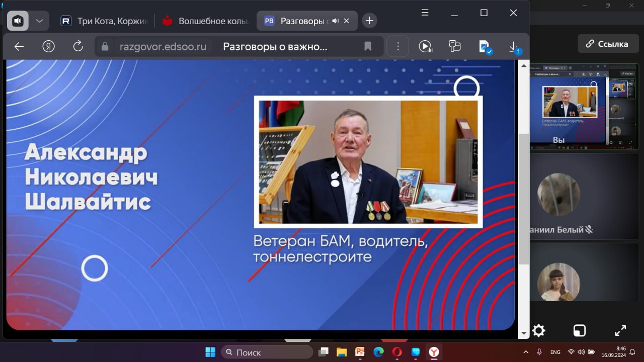644x362 pixels.
Task: Open the video playback toolbar icon
Action: coord(426,47)
